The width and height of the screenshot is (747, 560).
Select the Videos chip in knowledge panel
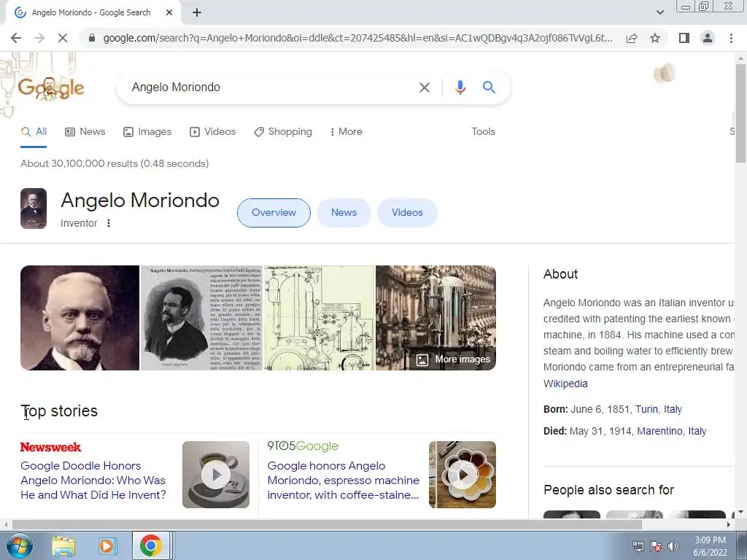[407, 213]
